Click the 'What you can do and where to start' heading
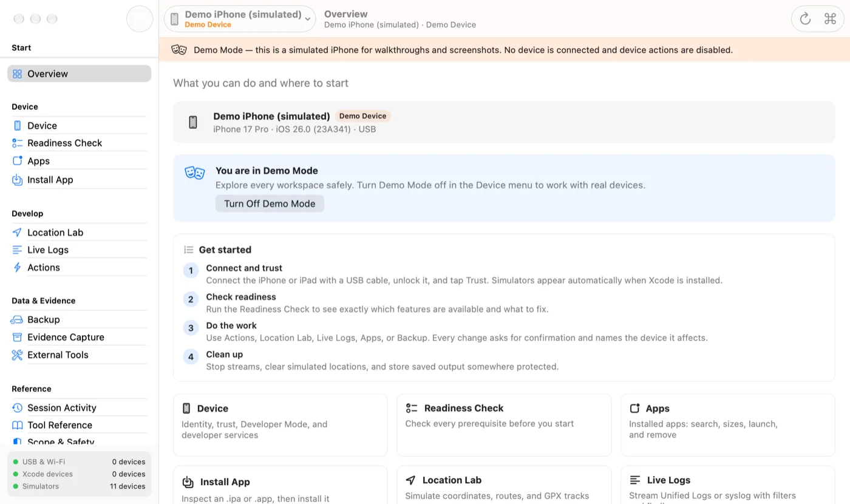This screenshot has width=850, height=504. [x=260, y=83]
